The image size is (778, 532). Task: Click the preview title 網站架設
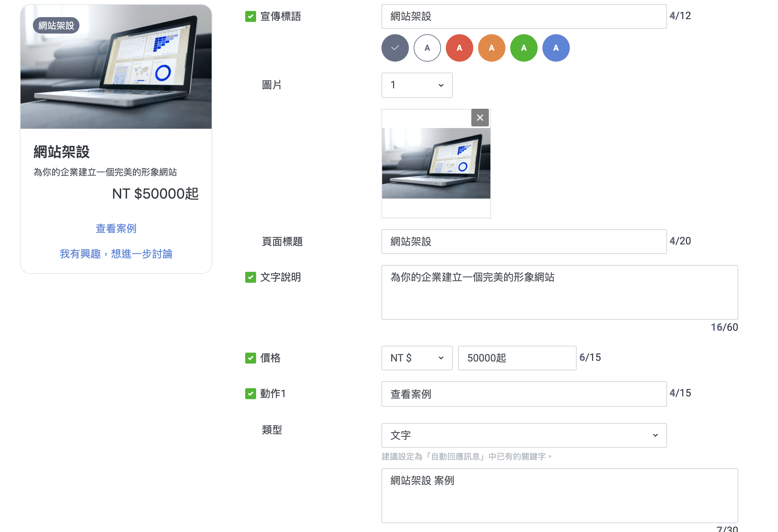[62, 152]
